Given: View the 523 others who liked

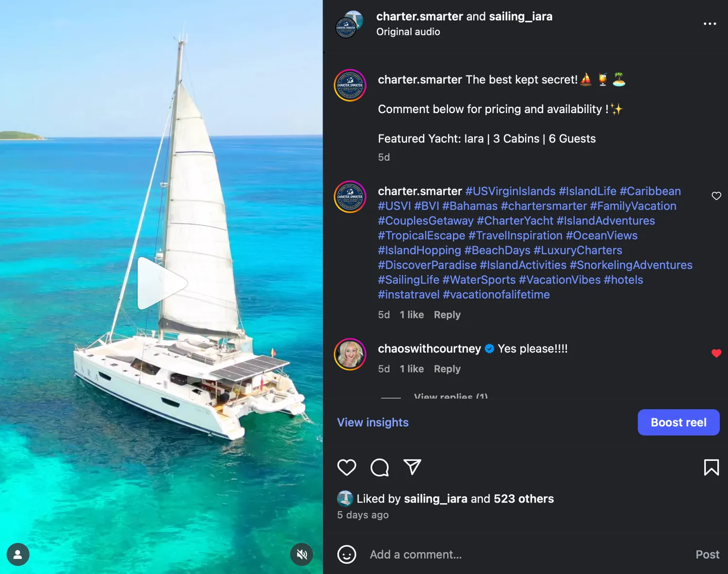Looking at the screenshot, I should point(523,499).
